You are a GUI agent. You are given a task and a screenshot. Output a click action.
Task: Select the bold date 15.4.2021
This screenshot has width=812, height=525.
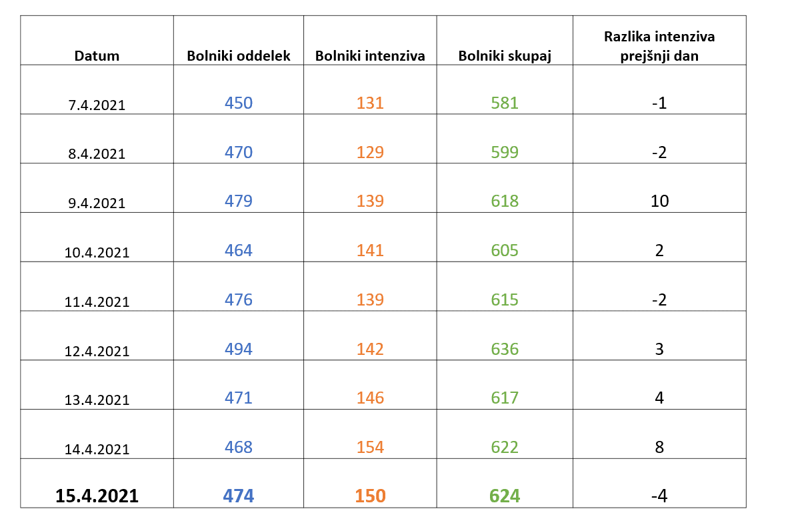[97, 496]
